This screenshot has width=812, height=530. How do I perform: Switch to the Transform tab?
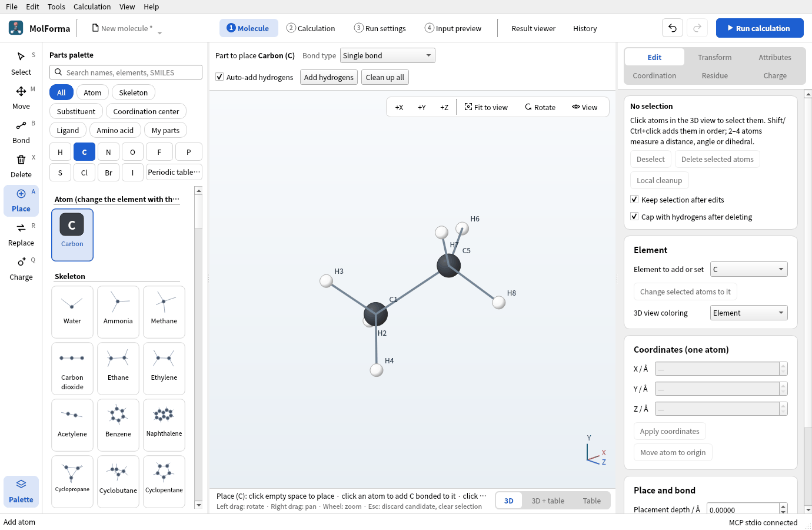[x=715, y=57]
